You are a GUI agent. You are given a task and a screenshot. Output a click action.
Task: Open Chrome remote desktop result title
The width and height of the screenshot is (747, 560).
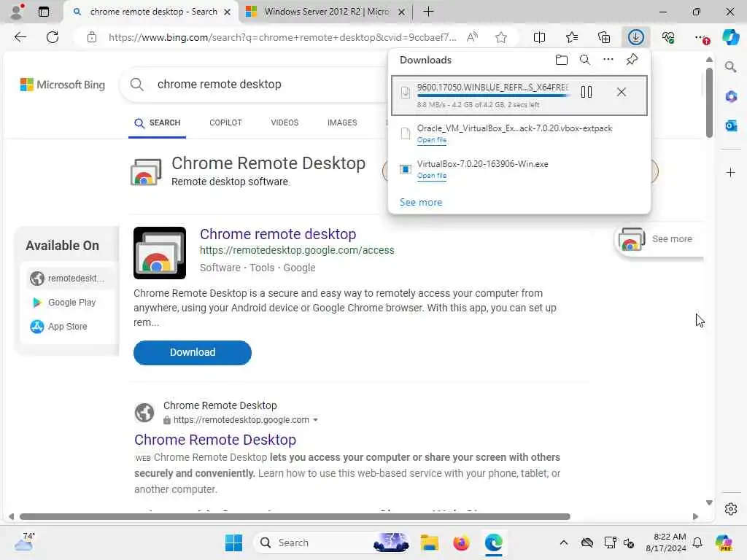pos(278,234)
